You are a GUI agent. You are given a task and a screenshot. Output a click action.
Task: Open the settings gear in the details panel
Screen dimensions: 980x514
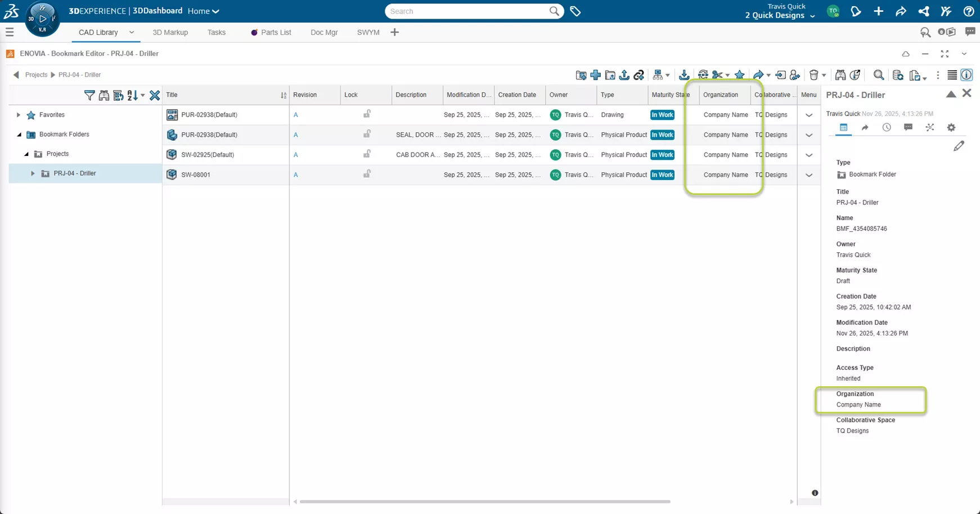point(951,127)
